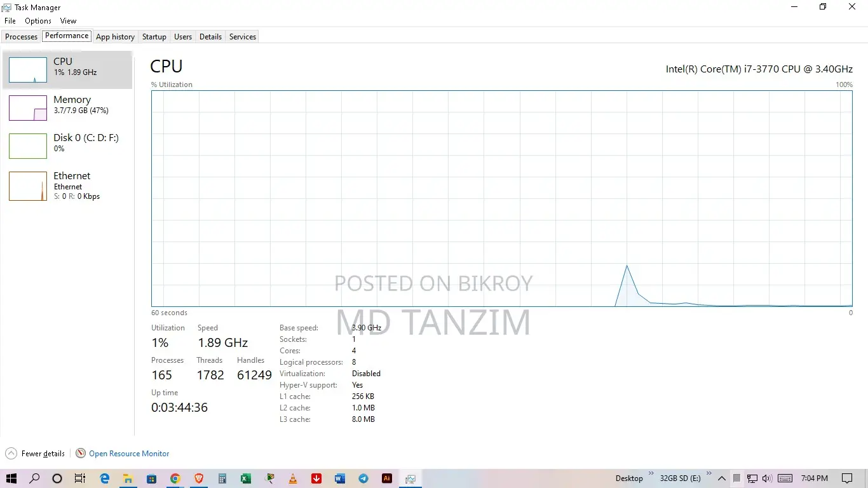Click the 32GB SD (E:) toolbar label
The image size is (868, 488).
click(x=681, y=478)
